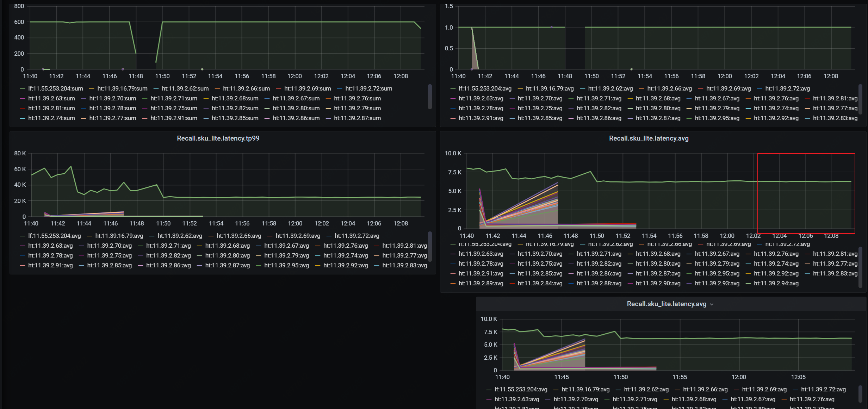This screenshot has height=409, width=868.
Task: Click the Recall.sku_lite.latency.tp99 panel title
Action: click(218, 138)
